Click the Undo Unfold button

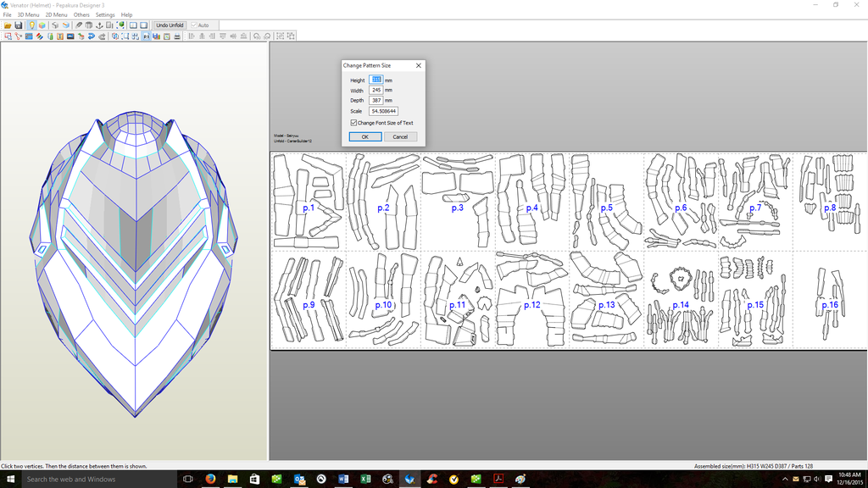(170, 25)
